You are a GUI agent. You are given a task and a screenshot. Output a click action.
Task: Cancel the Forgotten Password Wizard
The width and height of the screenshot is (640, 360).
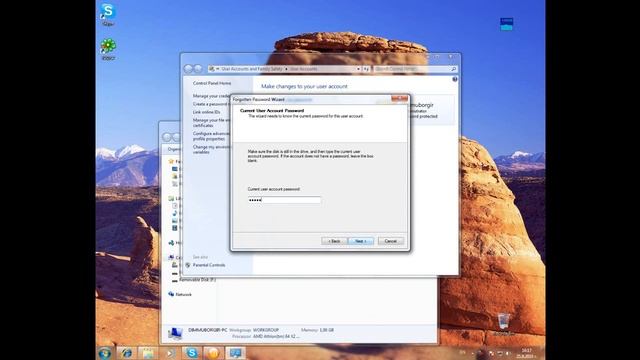click(391, 241)
